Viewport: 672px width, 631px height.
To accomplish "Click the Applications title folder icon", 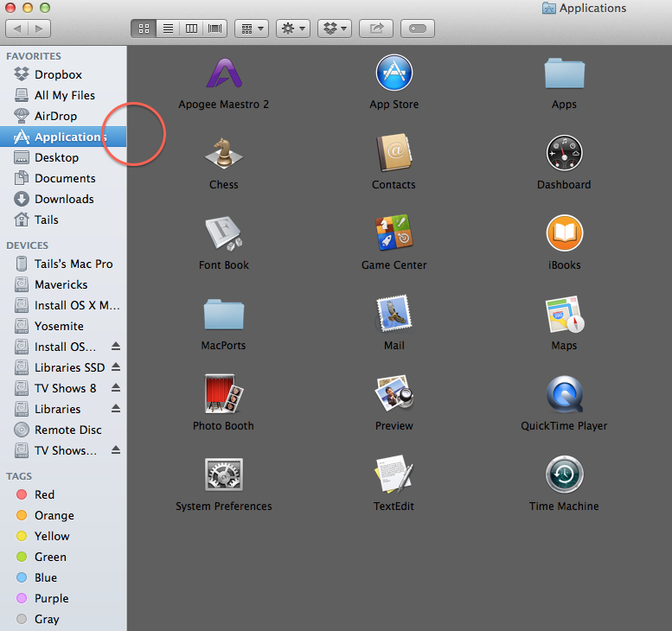I will [549, 8].
